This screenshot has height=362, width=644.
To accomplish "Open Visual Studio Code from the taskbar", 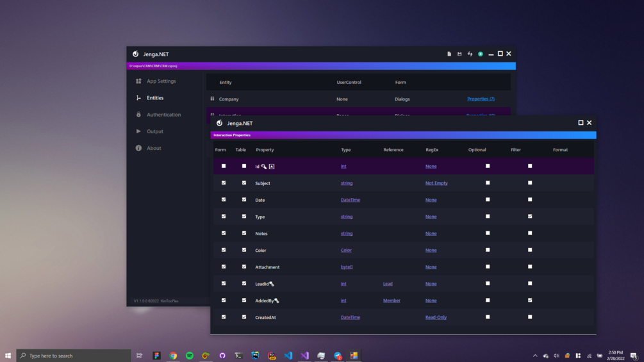I will pos(288,356).
